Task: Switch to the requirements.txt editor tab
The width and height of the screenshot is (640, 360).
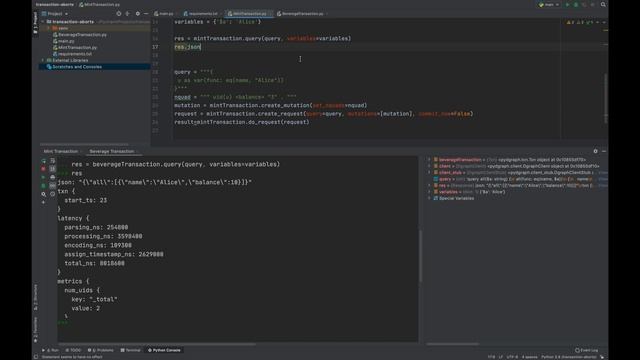Action: [200, 13]
